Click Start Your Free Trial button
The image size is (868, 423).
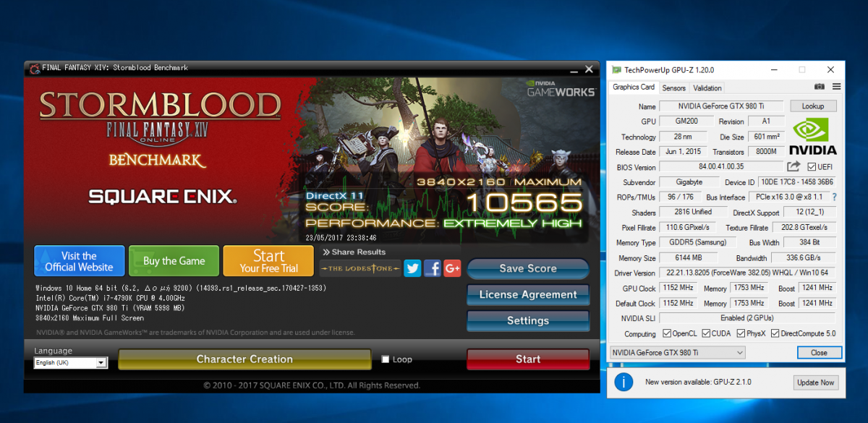(269, 261)
